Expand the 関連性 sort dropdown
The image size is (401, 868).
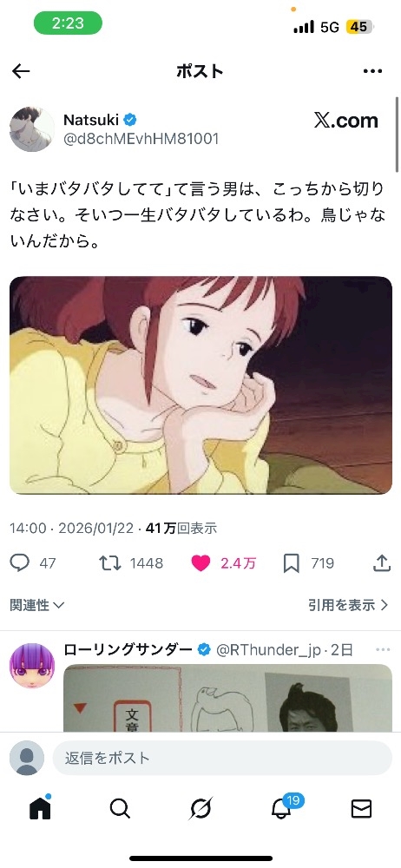pos(37,605)
